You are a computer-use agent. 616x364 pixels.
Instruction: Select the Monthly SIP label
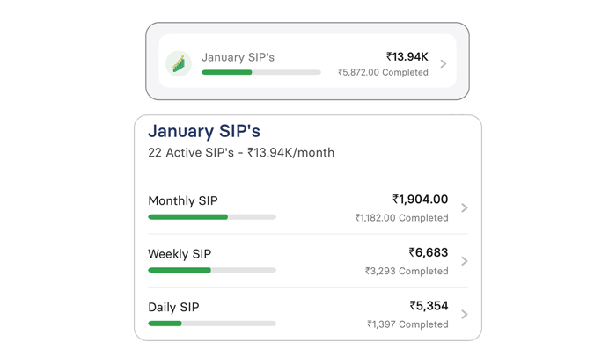point(184,200)
